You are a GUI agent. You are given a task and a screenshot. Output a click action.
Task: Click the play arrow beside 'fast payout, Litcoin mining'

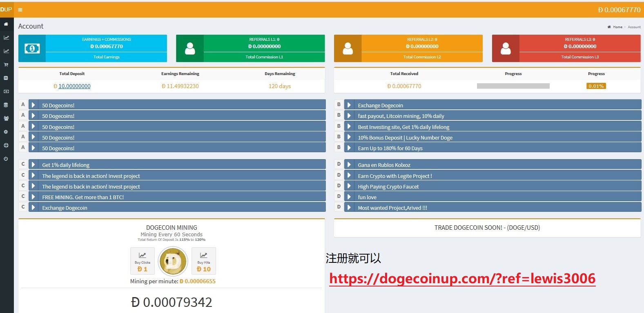tap(349, 115)
